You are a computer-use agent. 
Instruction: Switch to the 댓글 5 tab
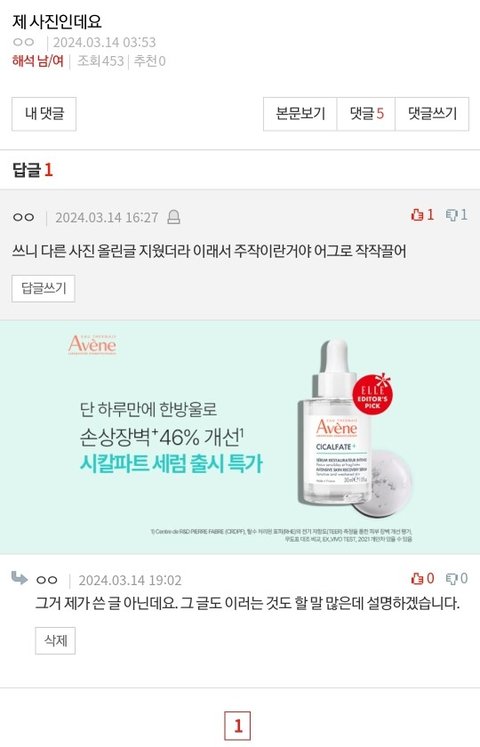pos(366,114)
